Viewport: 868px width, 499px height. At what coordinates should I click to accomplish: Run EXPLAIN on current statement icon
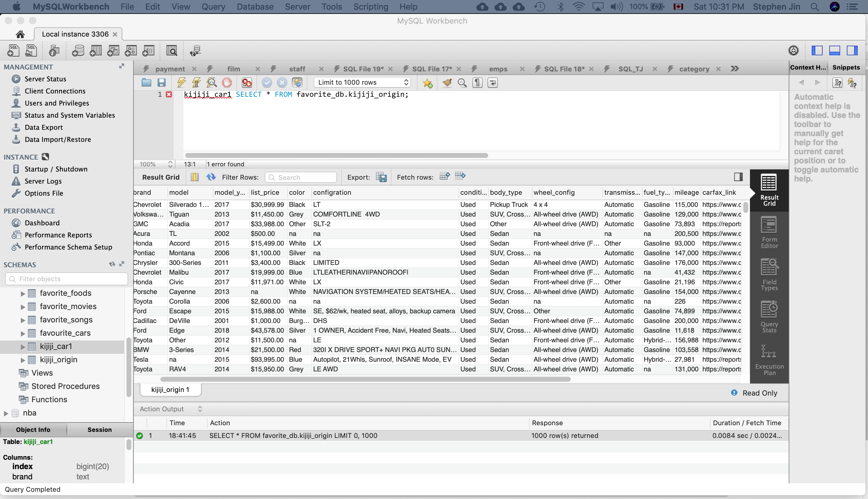point(212,83)
